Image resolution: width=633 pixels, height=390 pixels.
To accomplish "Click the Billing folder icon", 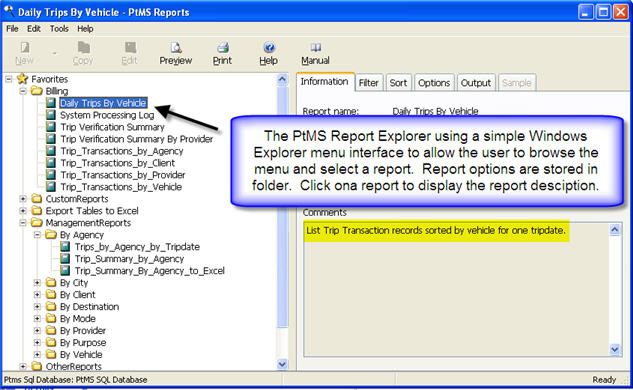I will click(x=37, y=90).
